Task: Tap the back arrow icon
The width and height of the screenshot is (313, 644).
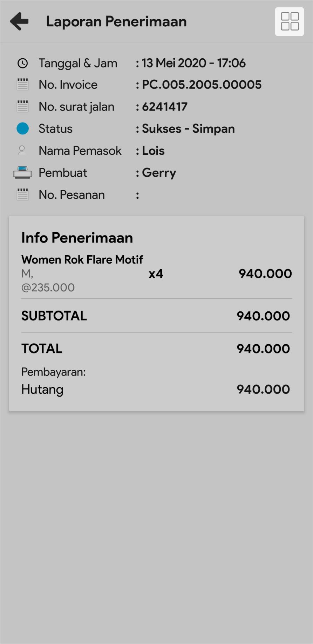Action: (20, 21)
